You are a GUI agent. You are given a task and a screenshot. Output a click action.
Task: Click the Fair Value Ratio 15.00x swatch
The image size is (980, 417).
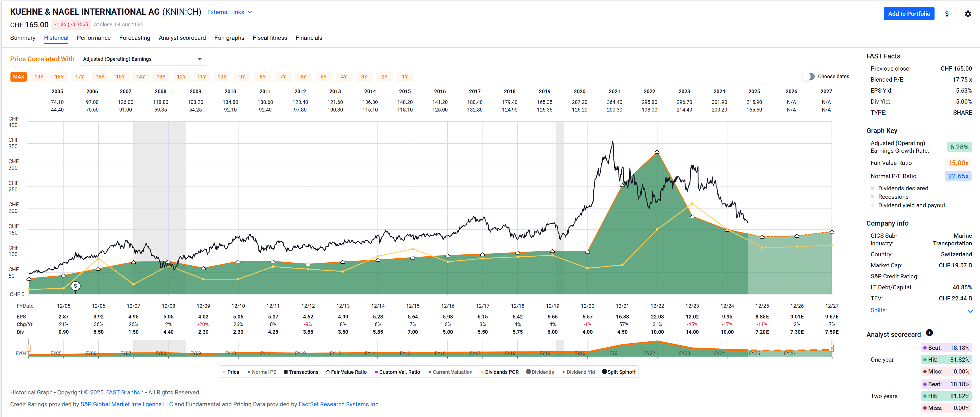(x=958, y=163)
